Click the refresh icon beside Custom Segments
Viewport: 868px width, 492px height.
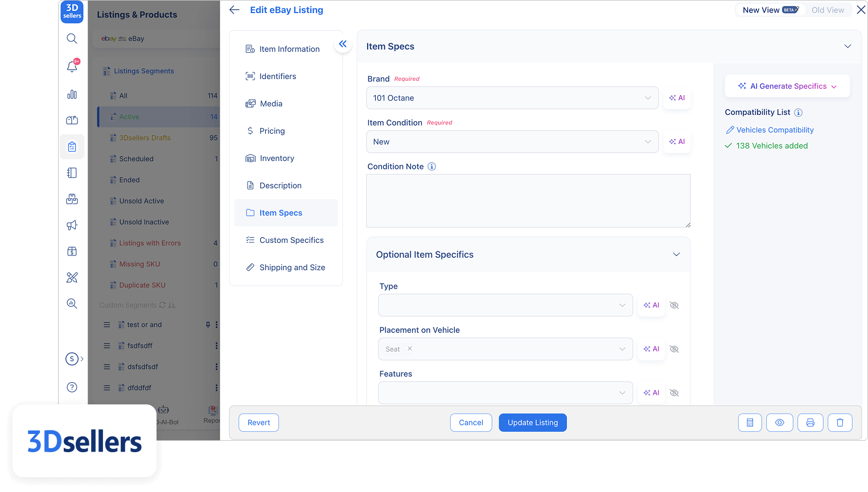tap(162, 305)
